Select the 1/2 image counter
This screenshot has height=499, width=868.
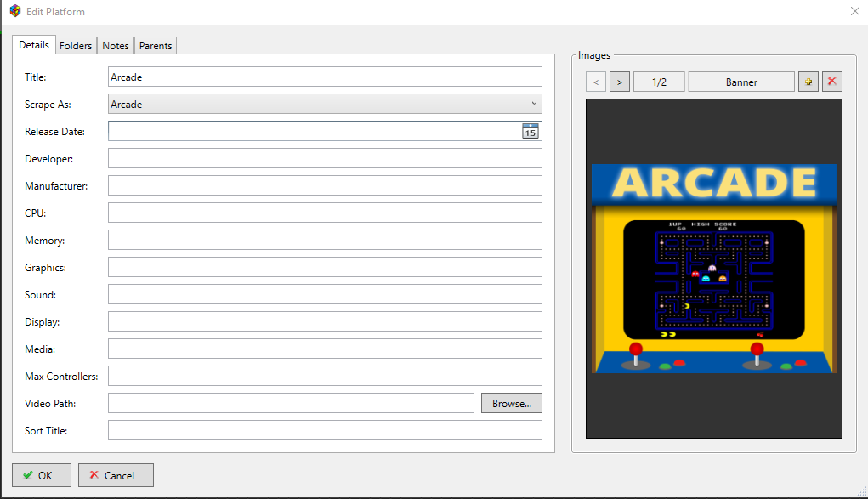pyautogui.click(x=659, y=82)
